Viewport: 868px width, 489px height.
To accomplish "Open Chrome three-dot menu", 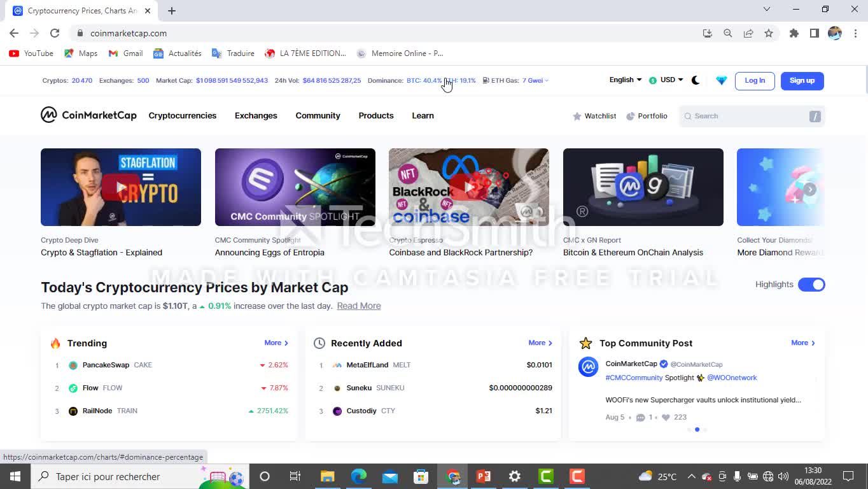I will pos(855,33).
